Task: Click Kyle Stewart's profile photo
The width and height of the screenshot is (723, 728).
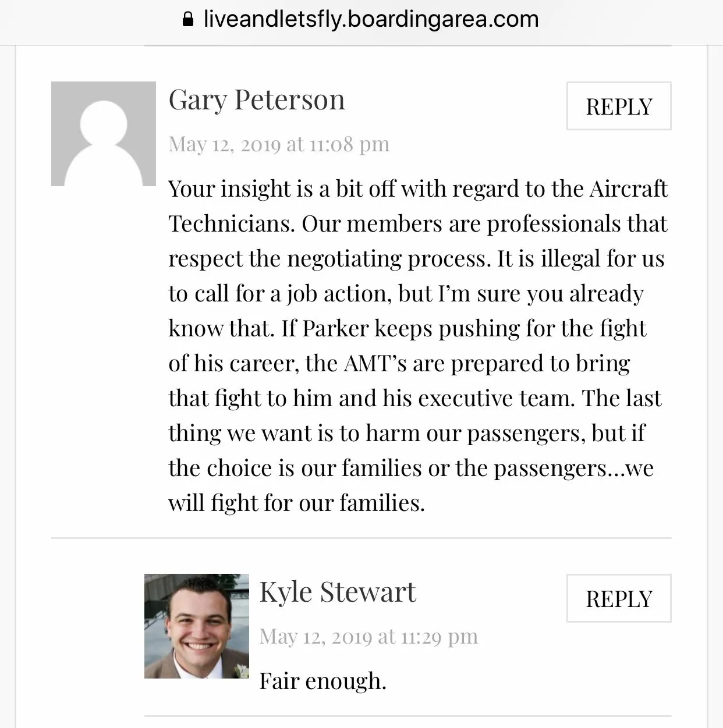Action: pyautogui.click(x=197, y=626)
